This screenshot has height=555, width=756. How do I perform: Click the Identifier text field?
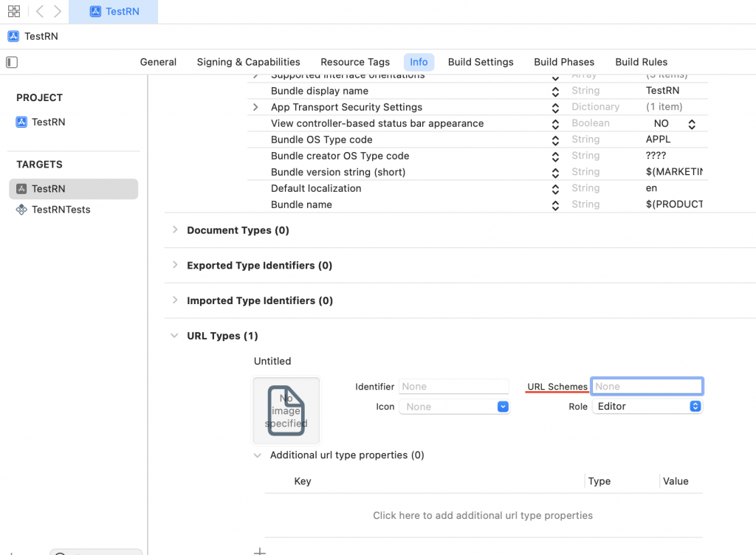coord(454,386)
